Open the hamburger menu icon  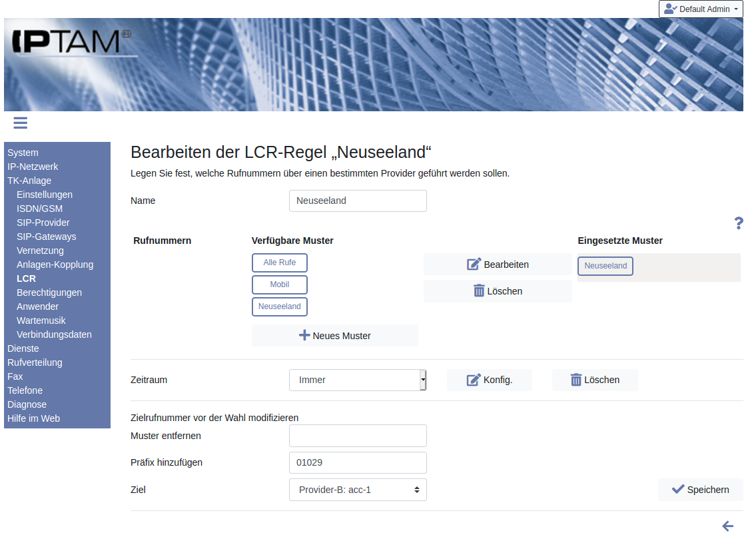(20, 123)
